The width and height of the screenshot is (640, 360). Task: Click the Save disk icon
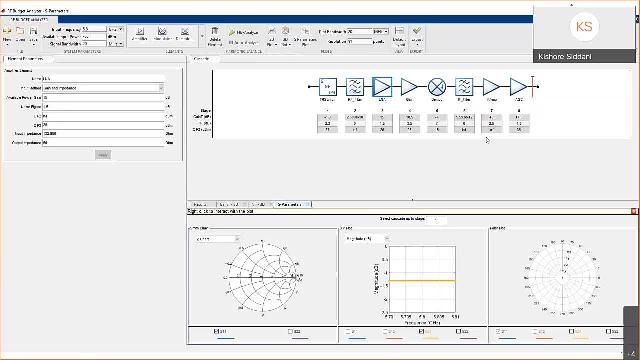coord(33,31)
